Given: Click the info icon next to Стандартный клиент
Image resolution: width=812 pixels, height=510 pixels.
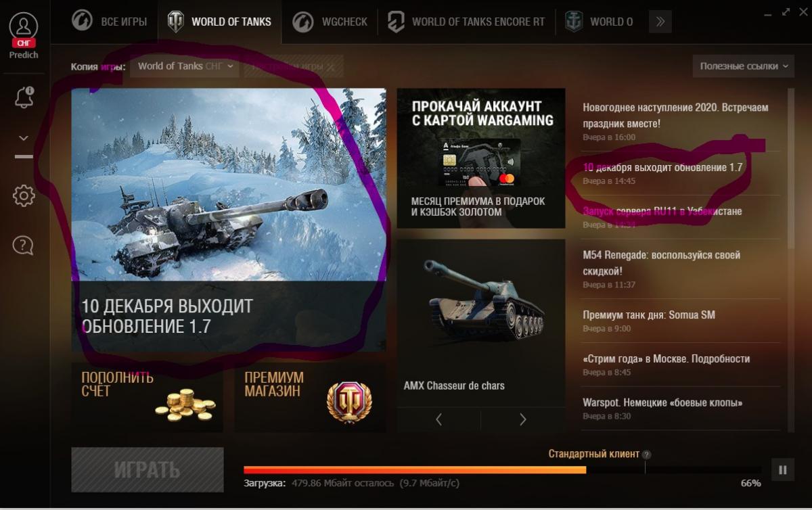Looking at the screenshot, I should [x=647, y=455].
